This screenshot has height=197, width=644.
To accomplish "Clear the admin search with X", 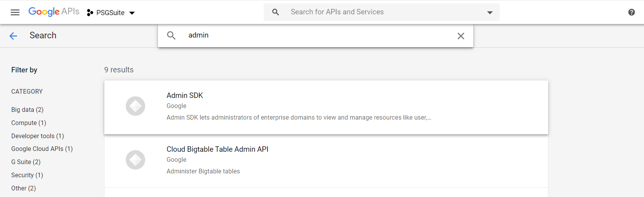I will (x=461, y=36).
